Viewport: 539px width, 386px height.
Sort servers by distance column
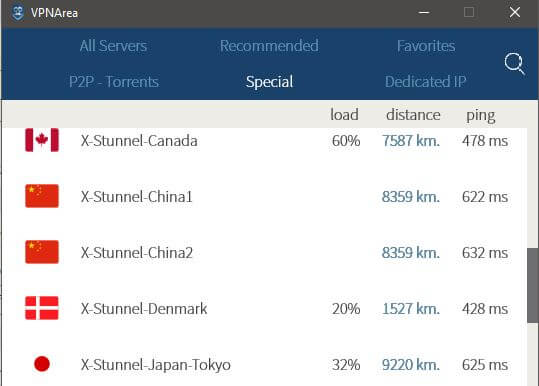pyautogui.click(x=413, y=114)
